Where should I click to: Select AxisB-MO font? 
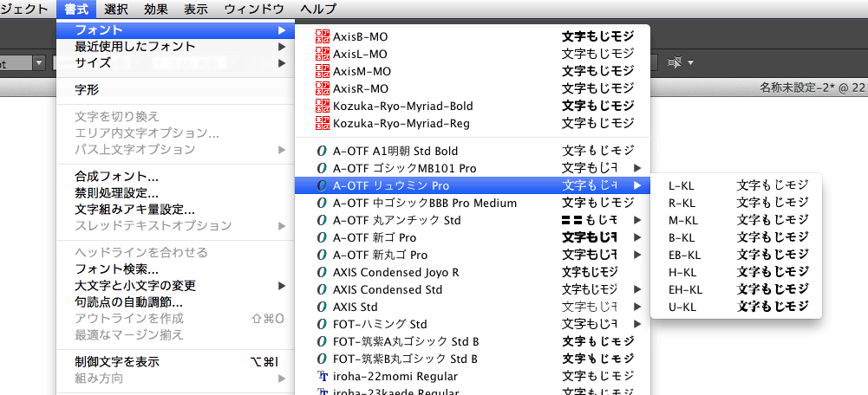pos(473,36)
